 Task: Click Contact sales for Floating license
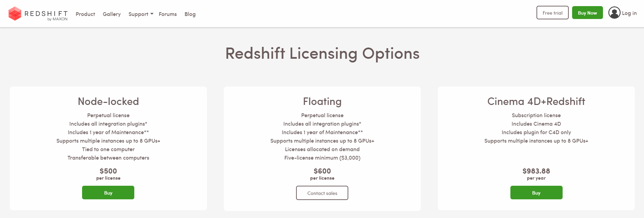tap(322, 193)
